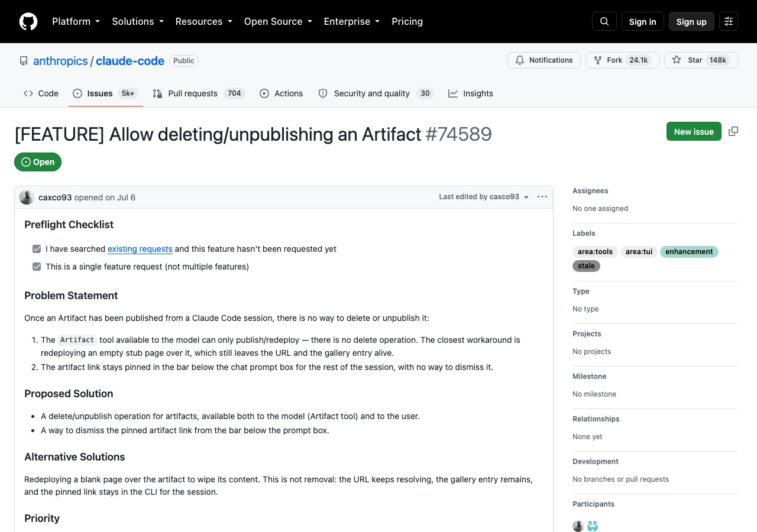Expand the Open Source dropdown
The image size is (757, 532).
click(278, 21)
